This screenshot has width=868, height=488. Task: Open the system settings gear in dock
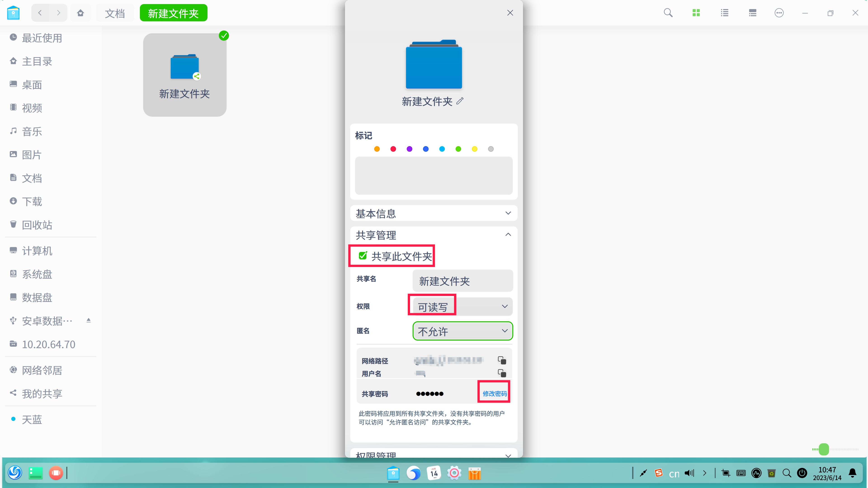tap(454, 473)
